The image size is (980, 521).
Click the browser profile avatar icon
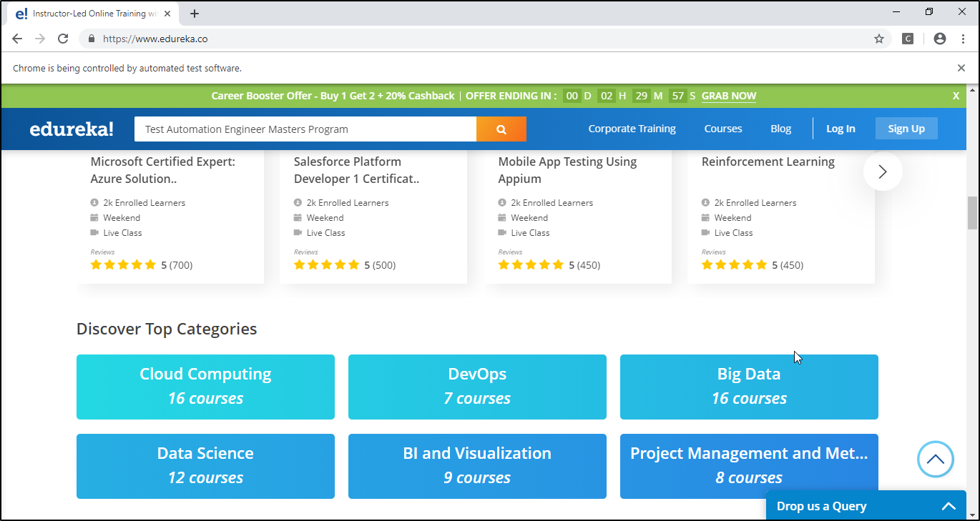point(939,39)
